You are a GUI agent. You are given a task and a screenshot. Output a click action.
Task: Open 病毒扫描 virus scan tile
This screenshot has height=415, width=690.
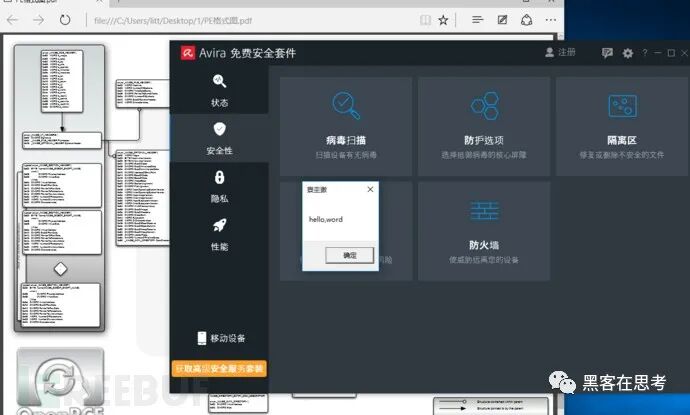coord(346,126)
